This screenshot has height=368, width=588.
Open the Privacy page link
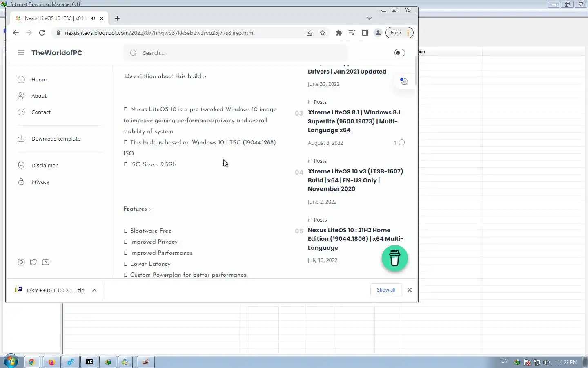[x=40, y=182]
